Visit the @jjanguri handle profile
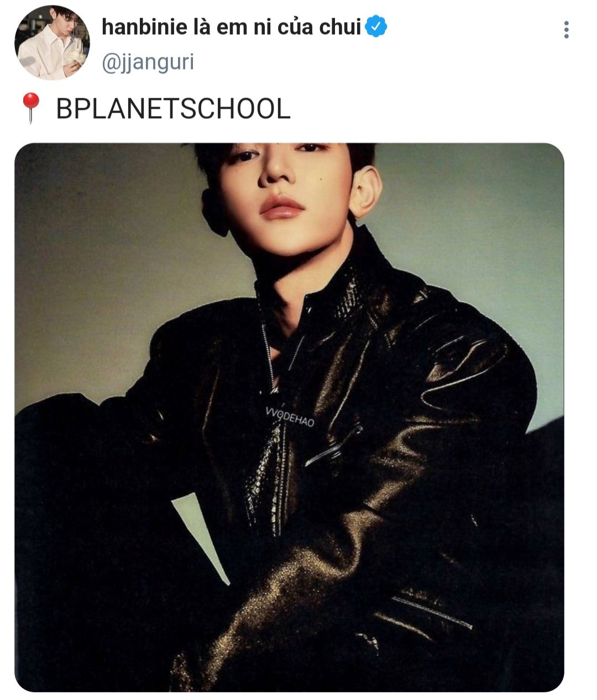The height and width of the screenshot is (700, 597). point(148,62)
